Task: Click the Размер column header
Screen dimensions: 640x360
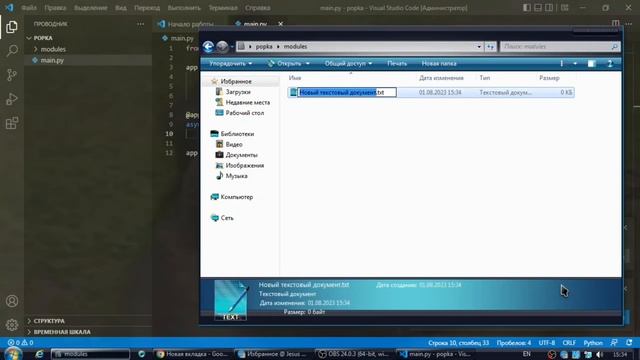Action: point(549,78)
